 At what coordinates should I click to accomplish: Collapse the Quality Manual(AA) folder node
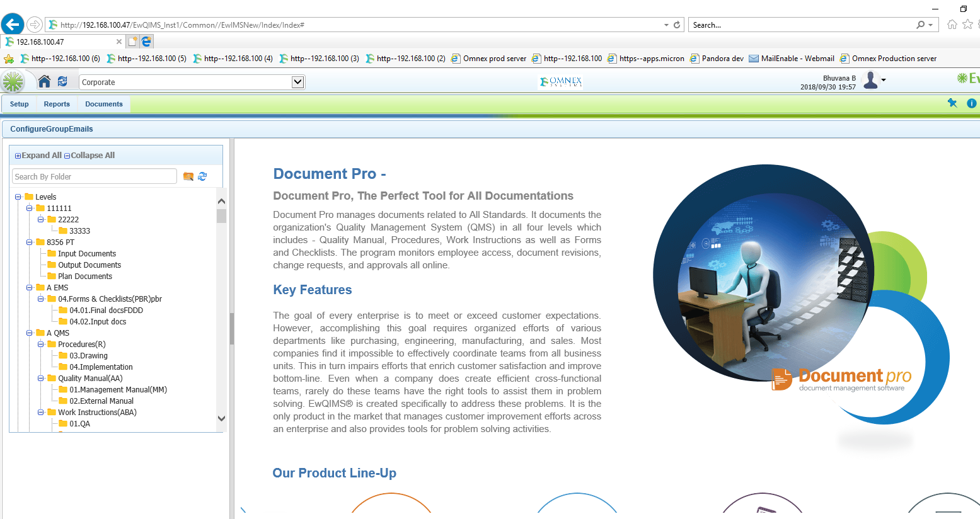41,379
